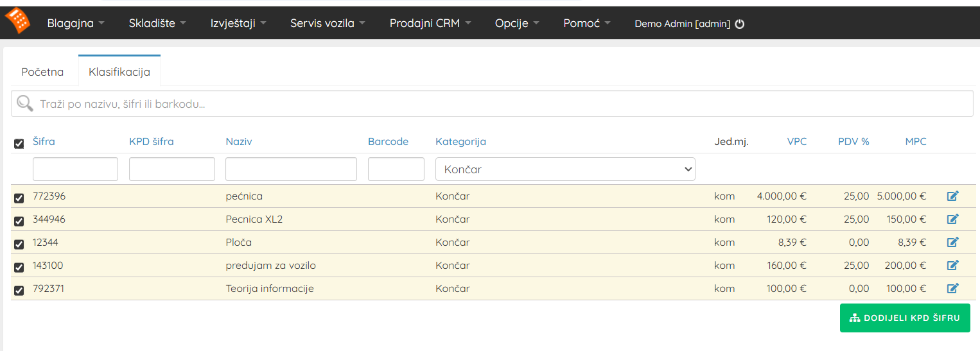Open the Prodajni CRM menu

[430, 23]
